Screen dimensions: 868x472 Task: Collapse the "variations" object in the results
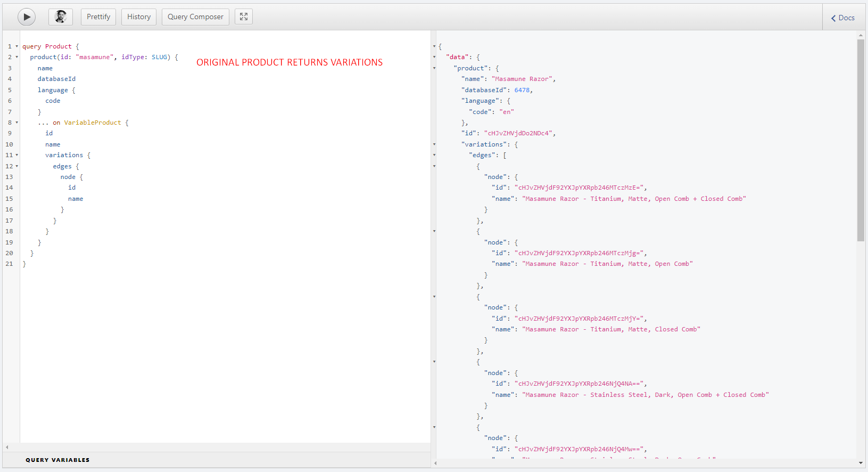(434, 144)
